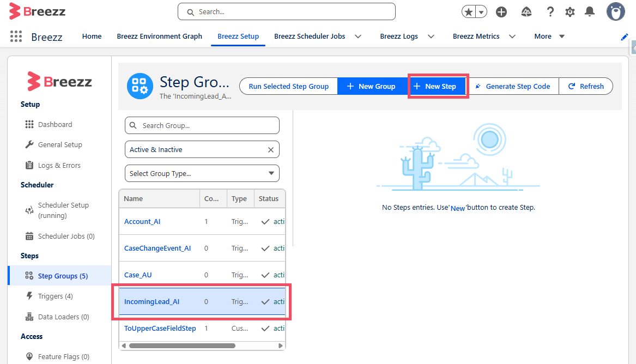This screenshot has height=364, width=636.
Task: Open Scheduler Jobs (0) in the sidebar
Action: [66, 236]
